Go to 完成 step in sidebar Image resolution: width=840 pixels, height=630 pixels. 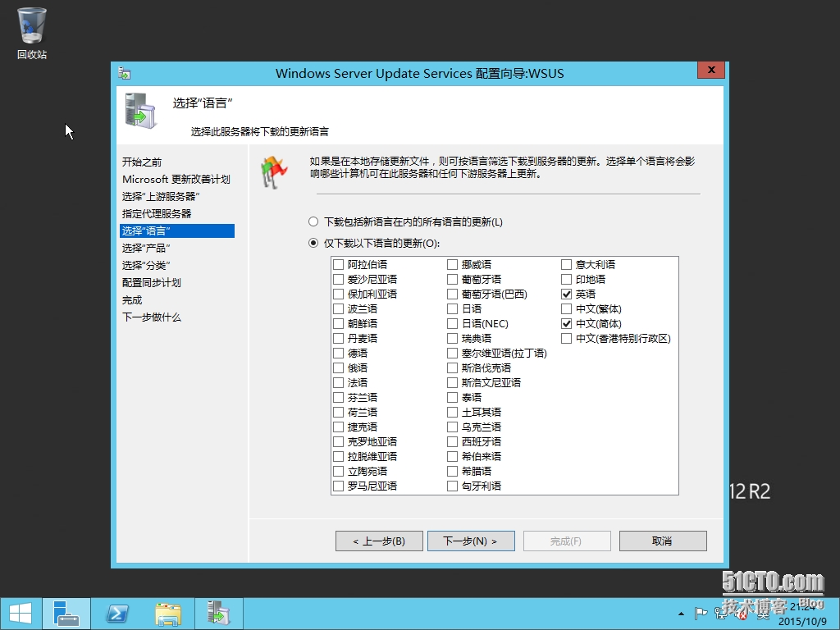(132, 299)
